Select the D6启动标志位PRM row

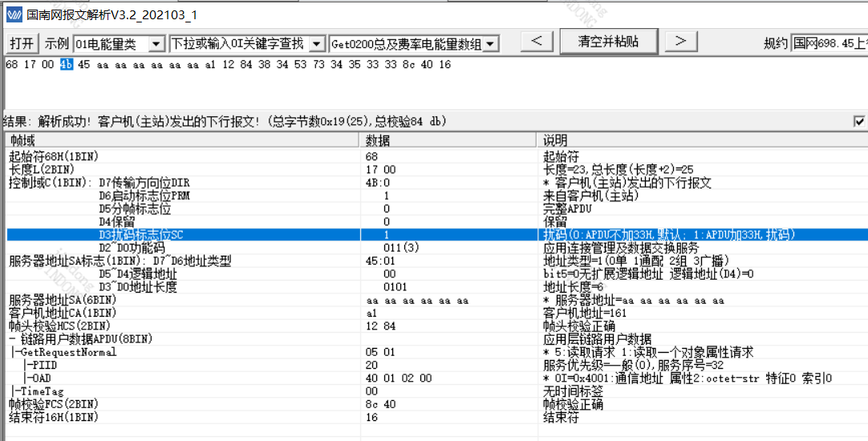pos(437,196)
